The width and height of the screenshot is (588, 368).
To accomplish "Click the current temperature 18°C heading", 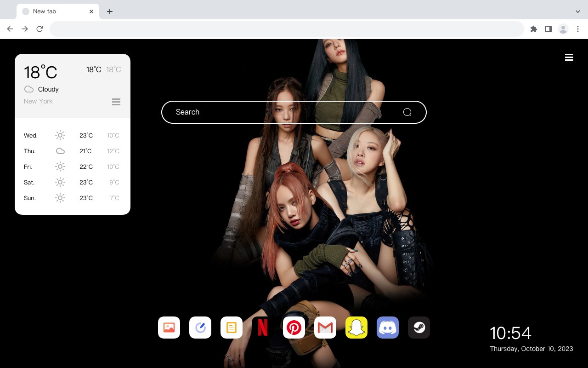I will pos(40,72).
